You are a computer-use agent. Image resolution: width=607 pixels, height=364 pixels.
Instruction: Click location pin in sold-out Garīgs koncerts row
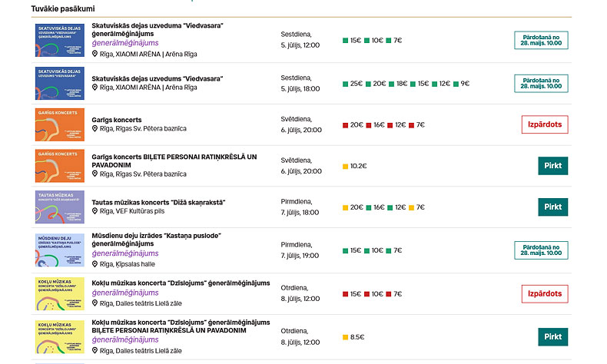[x=95, y=128]
